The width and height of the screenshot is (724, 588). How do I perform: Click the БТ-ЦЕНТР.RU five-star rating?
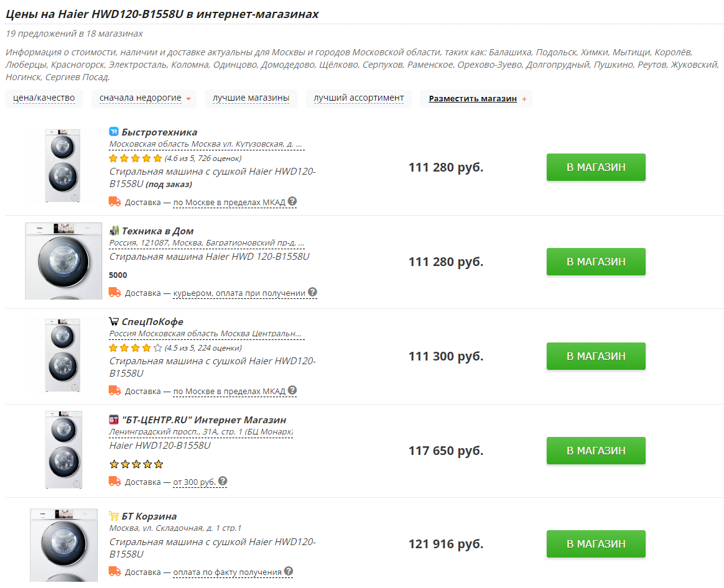136,464
